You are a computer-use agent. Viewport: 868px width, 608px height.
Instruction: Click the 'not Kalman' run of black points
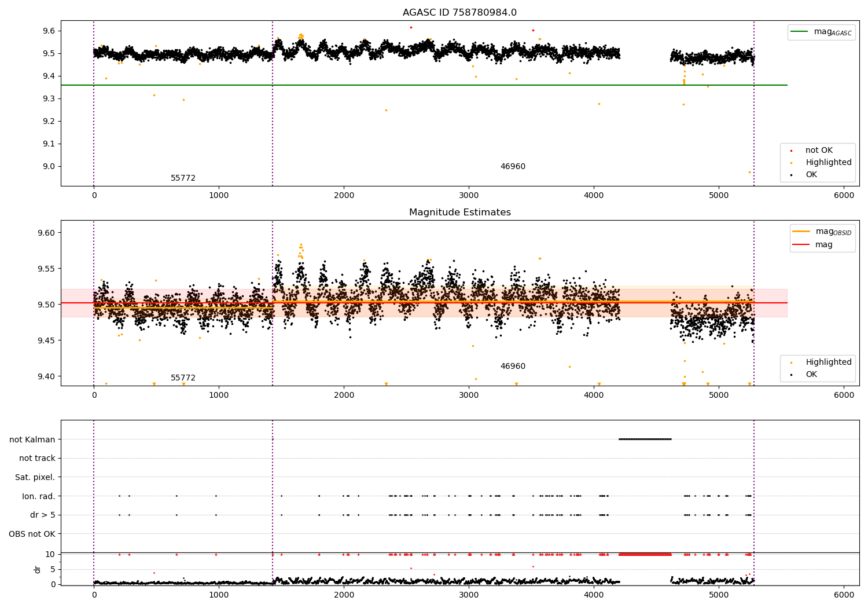pyautogui.click(x=645, y=439)
